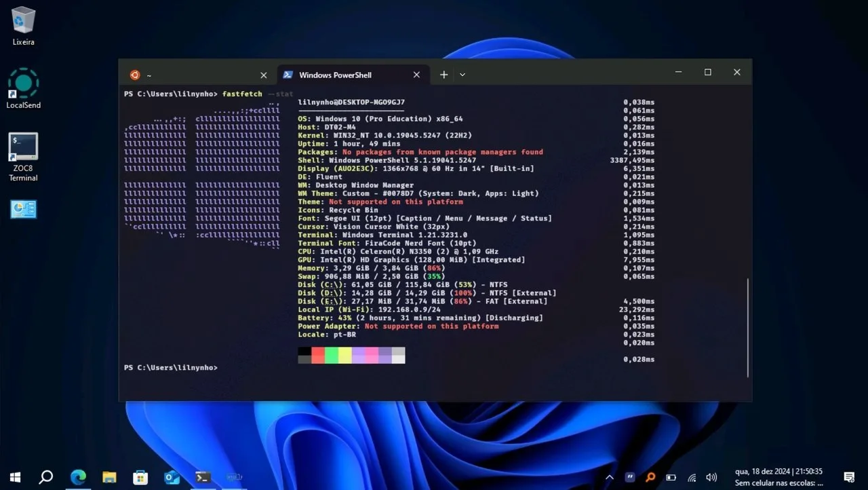The width and height of the screenshot is (868, 490).
Task: Open File Explorer from the taskbar
Action: click(109, 477)
